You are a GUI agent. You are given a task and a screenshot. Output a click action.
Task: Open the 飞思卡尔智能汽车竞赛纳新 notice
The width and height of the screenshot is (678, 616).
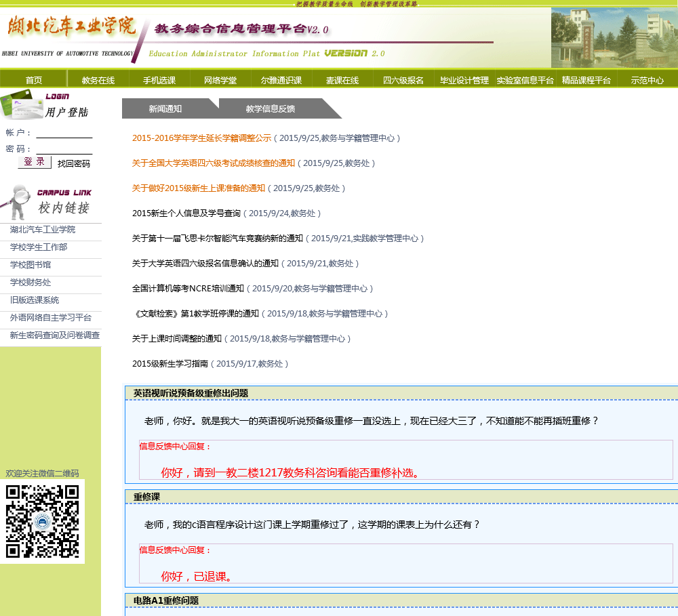click(218, 238)
